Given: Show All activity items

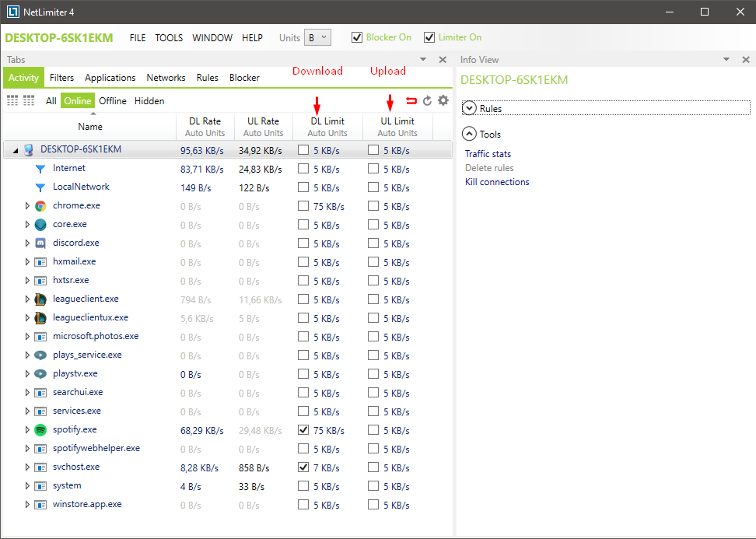Looking at the screenshot, I should point(51,101).
